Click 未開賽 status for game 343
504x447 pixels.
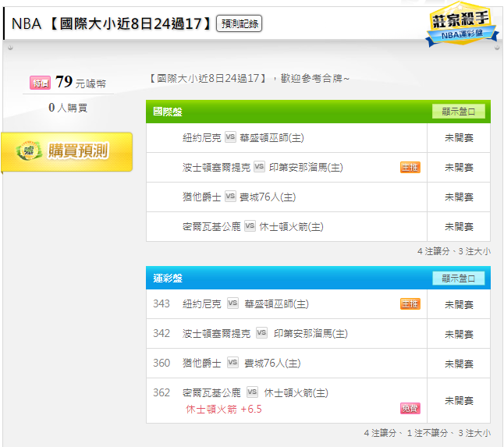click(x=459, y=305)
